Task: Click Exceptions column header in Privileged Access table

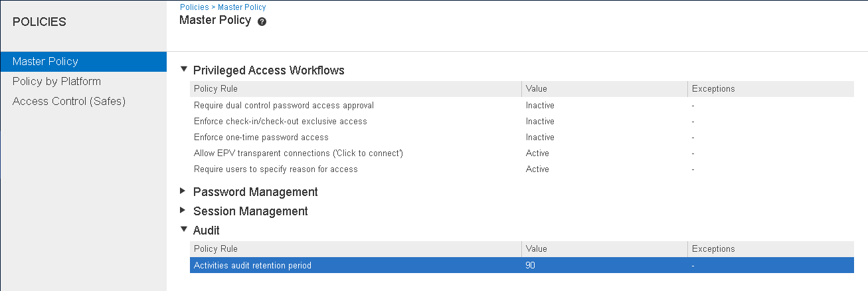Action: pos(770,89)
